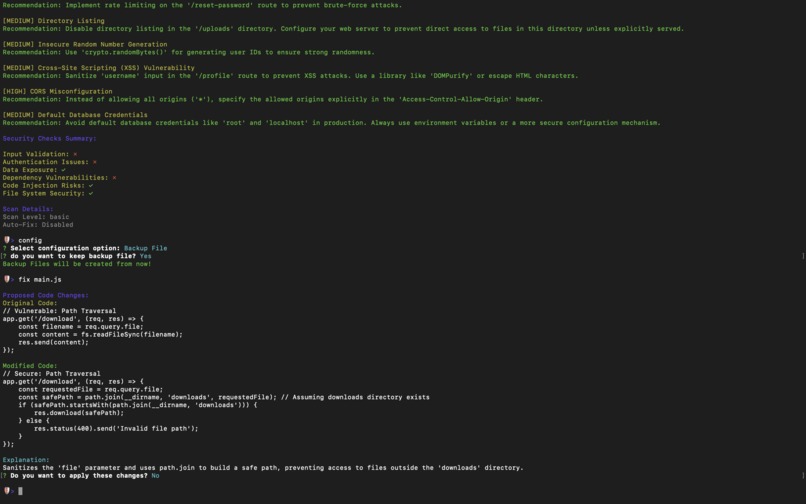Click the check mark beside File System Security
The height and width of the screenshot is (504, 806).
[90, 193]
